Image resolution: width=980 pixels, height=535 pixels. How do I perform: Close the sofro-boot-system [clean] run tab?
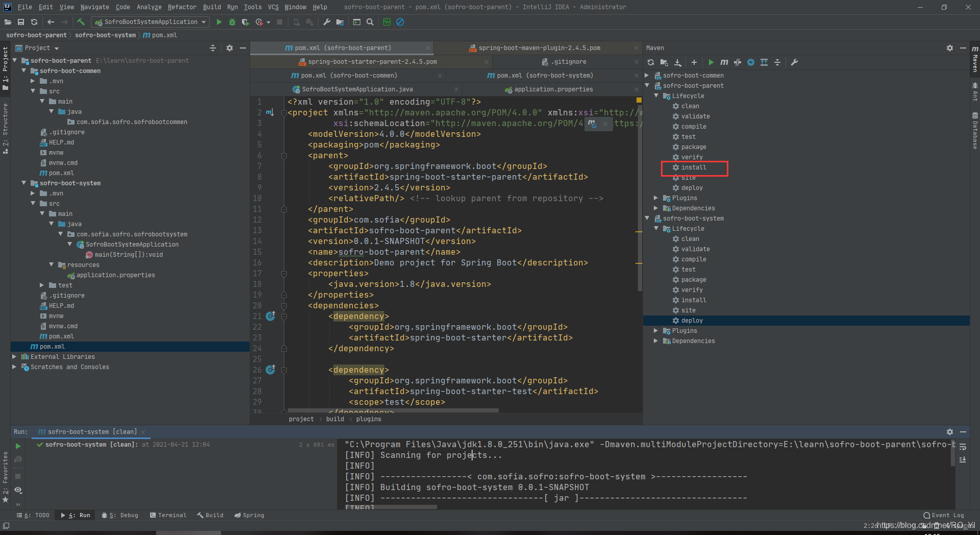click(143, 432)
